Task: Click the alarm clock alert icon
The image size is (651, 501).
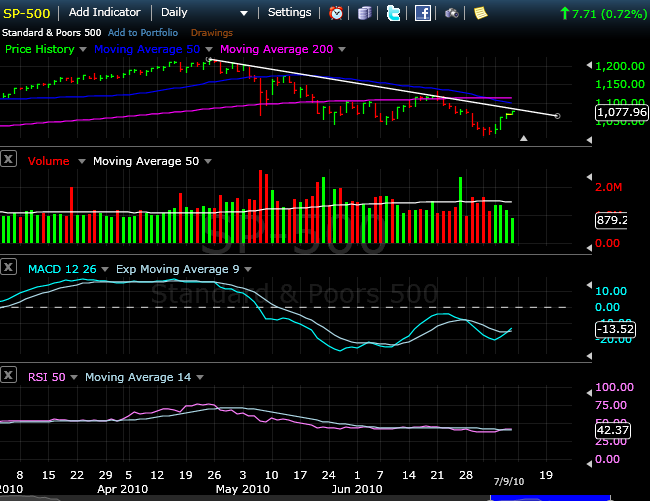Action: pyautogui.click(x=336, y=13)
